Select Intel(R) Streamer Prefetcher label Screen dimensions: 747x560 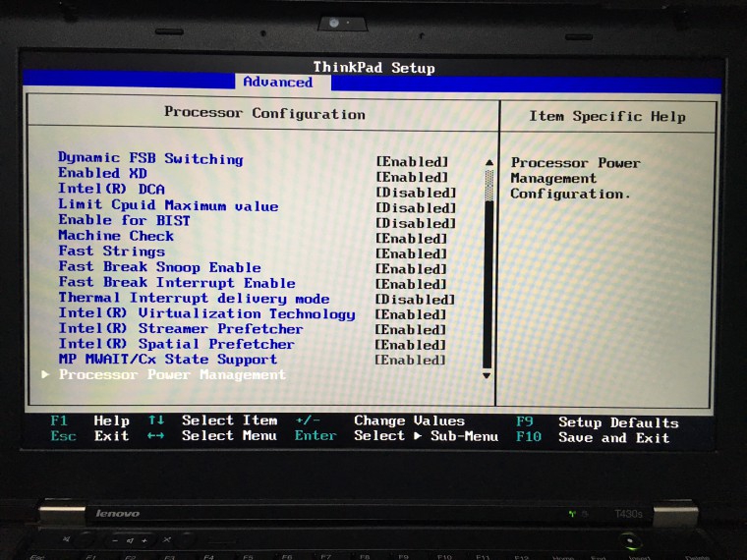click(x=181, y=328)
